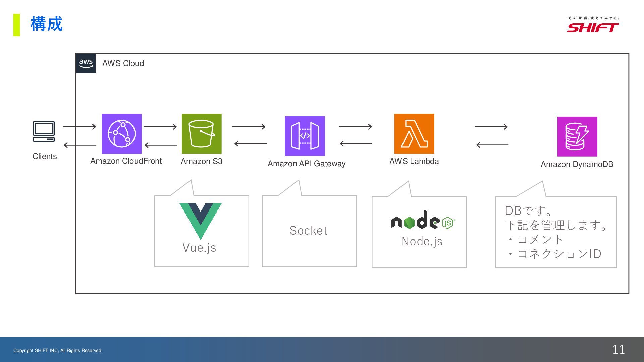Viewport: 644px width, 362px height.
Task: Select the Amazon DynamoDB icon
Action: click(577, 136)
